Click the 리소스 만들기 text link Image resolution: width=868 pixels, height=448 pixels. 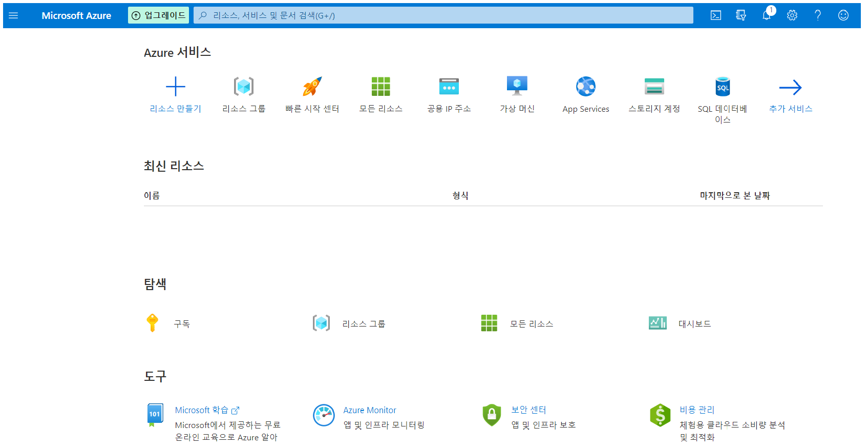176,109
